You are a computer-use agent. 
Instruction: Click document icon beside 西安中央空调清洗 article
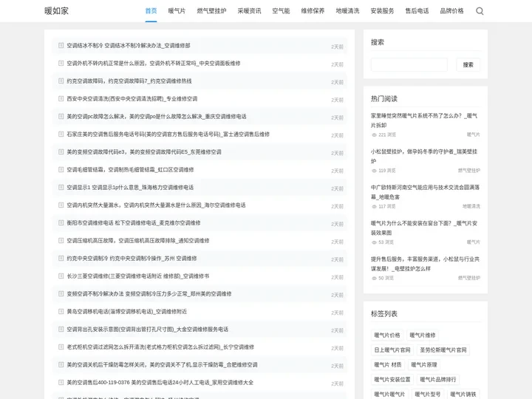pos(61,98)
